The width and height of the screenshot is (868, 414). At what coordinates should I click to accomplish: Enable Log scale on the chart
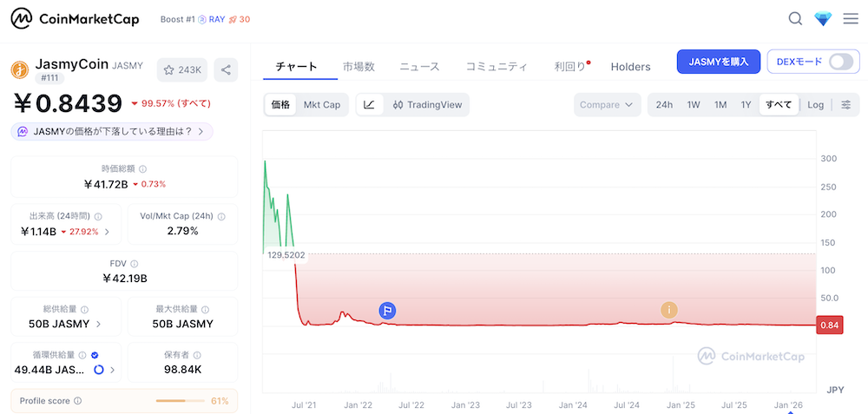point(815,105)
